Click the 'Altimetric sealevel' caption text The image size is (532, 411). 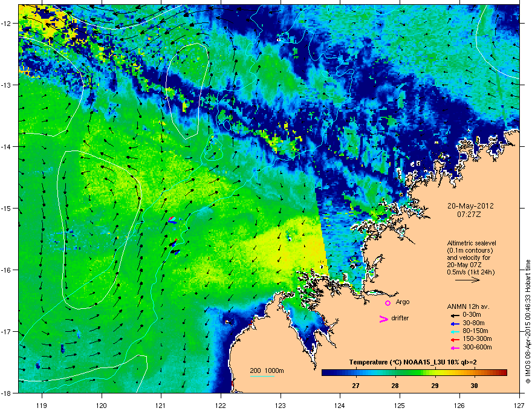point(472,243)
